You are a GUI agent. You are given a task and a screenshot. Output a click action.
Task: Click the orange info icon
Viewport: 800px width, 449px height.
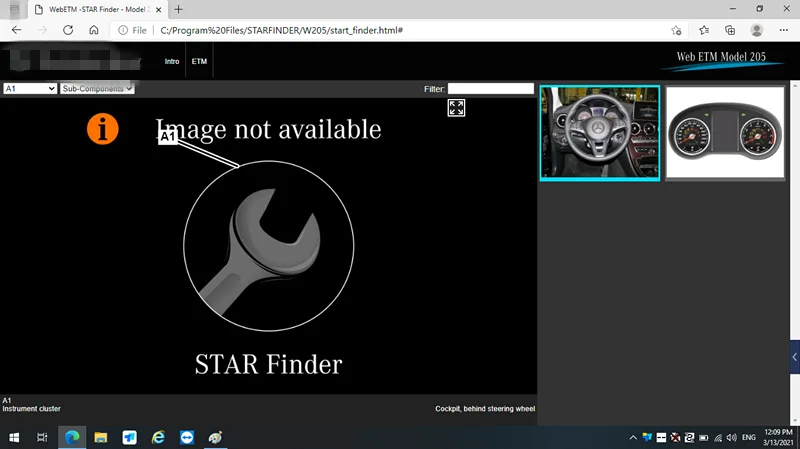pos(103,129)
